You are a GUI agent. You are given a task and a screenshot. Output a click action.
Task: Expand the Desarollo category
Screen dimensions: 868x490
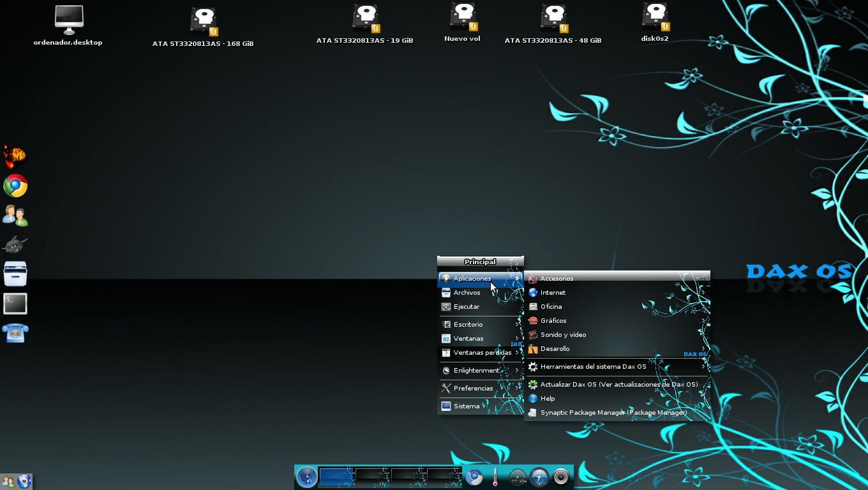pyautogui.click(x=617, y=349)
